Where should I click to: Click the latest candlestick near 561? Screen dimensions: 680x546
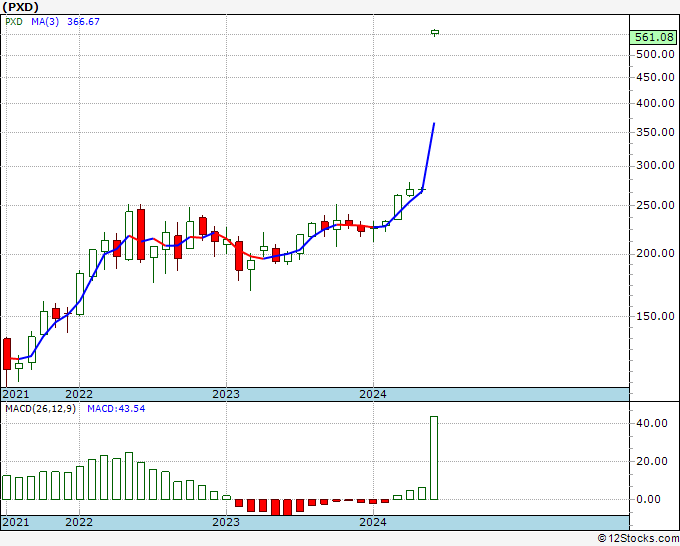click(435, 32)
